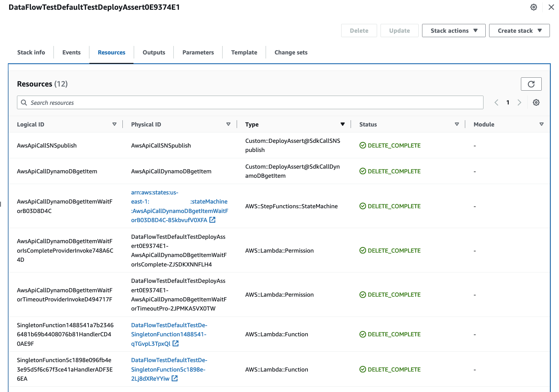Click the search magnifier in Search resources
Image resolution: width=559 pixels, height=392 pixels.
(24, 103)
